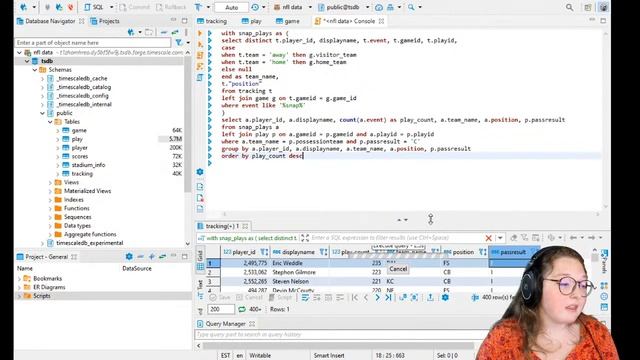Select the player table in navigator
Screen dimensions: 640x360
tap(79, 148)
